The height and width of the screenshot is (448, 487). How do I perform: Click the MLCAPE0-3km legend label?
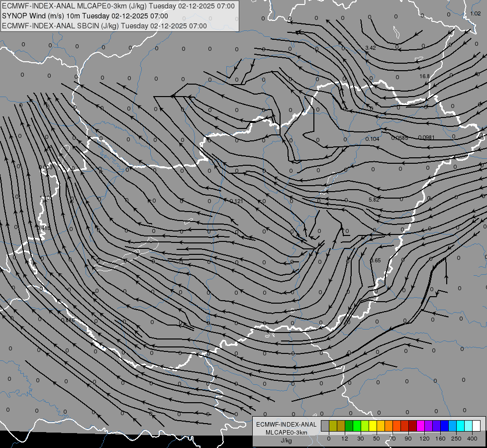tap(287, 433)
